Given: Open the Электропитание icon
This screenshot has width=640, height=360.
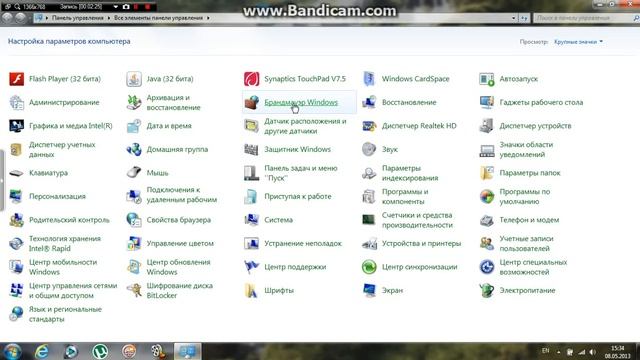Looking at the screenshot, I should point(487,291).
